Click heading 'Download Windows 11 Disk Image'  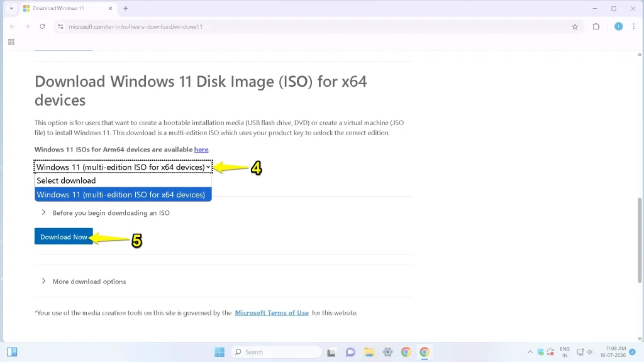click(201, 90)
